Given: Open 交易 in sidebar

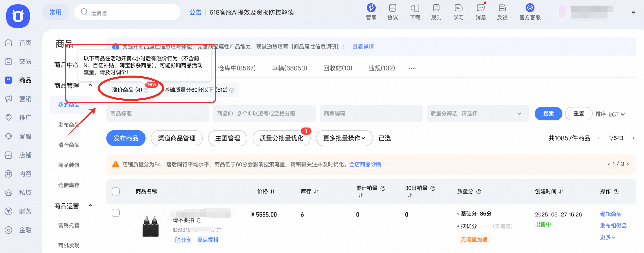Looking at the screenshot, I should click(18, 61).
